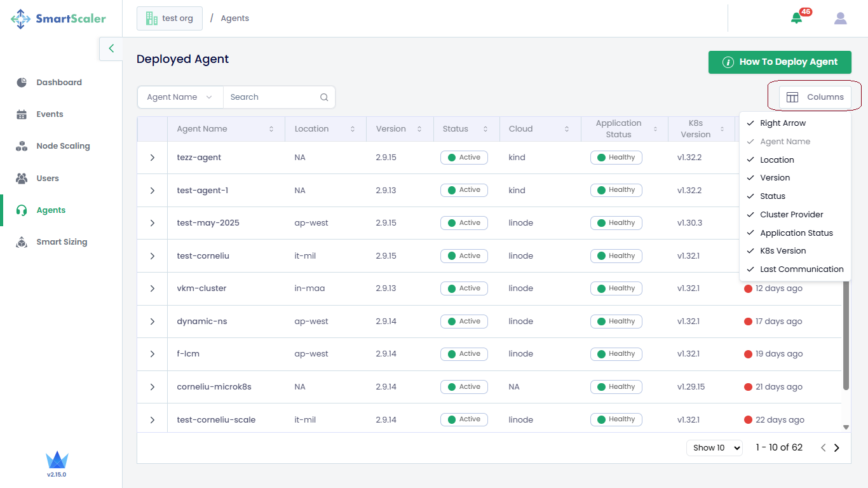868x488 pixels.
Task: Toggle K8s Version column option
Action: [x=795, y=251]
